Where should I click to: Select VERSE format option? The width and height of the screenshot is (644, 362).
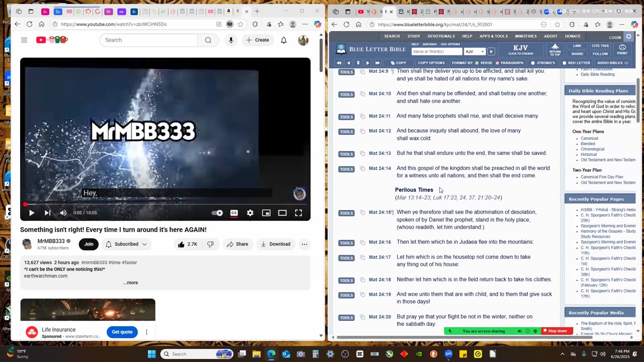pos(484,63)
